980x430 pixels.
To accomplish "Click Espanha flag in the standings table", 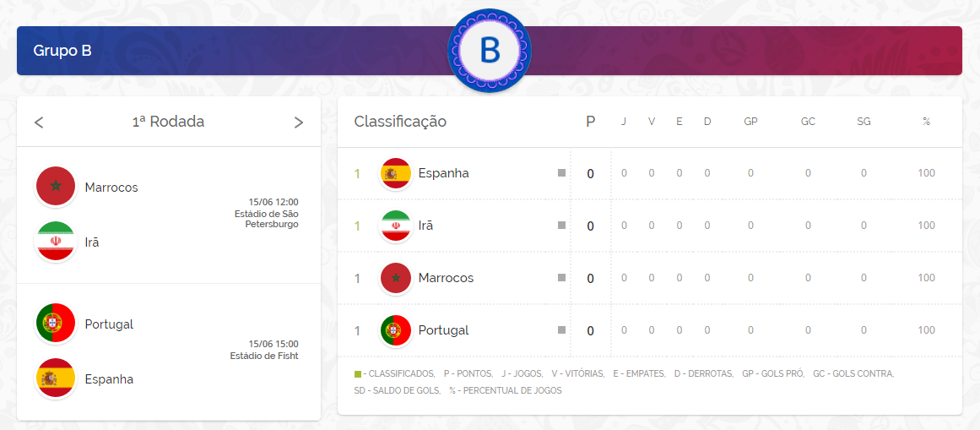I will (396, 173).
